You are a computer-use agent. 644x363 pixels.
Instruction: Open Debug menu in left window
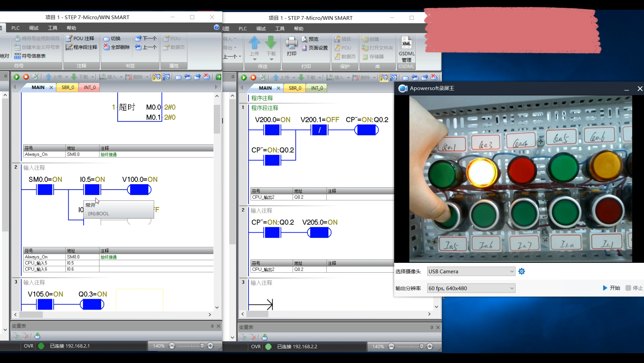click(x=34, y=28)
